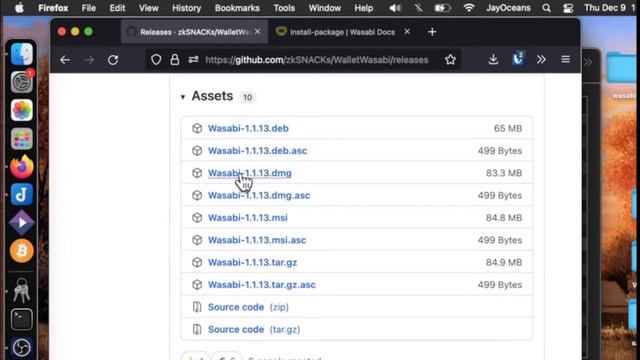
Task: Open Control Center in menu bar
Action: click(568, 8)
